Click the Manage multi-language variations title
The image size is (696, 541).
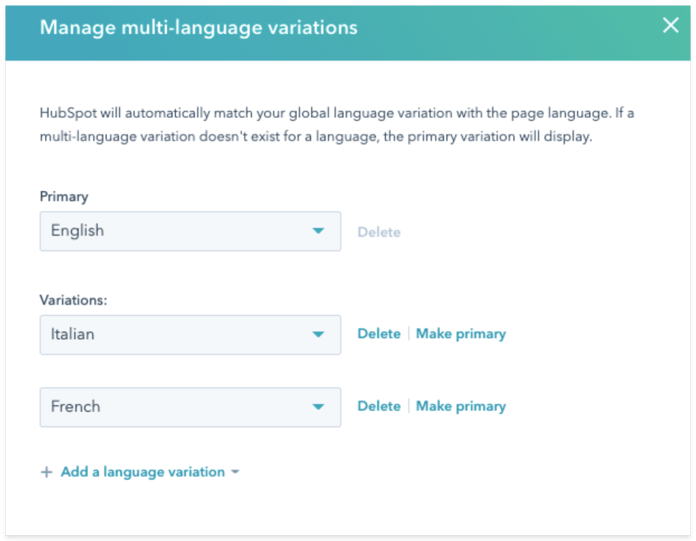click(198, 28)
